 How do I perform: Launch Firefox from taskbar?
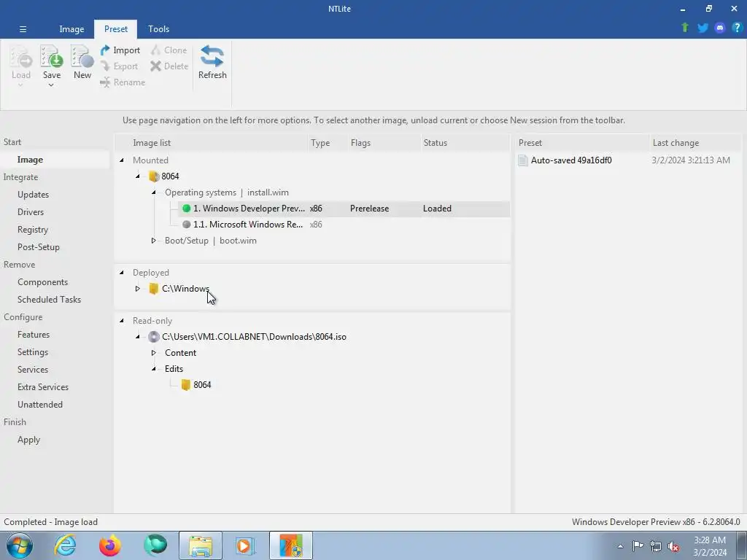tap(110, 545)
